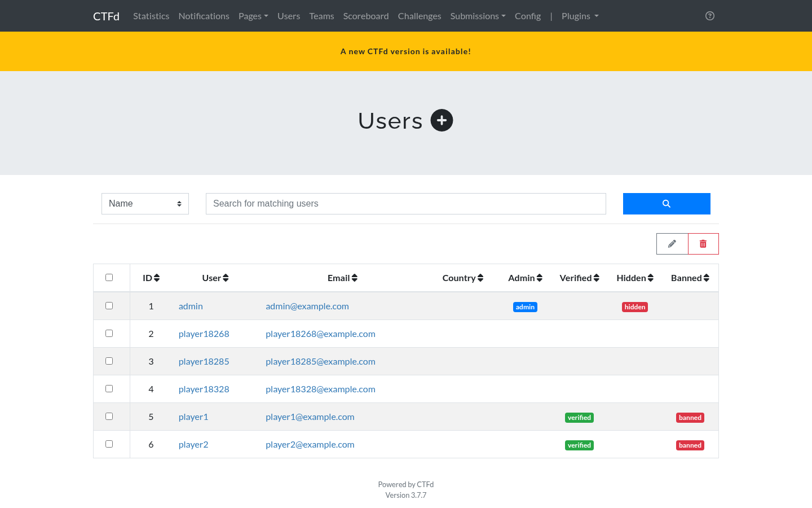
Task: Click the banned badge in player2 row
Action: coord(690,445)
